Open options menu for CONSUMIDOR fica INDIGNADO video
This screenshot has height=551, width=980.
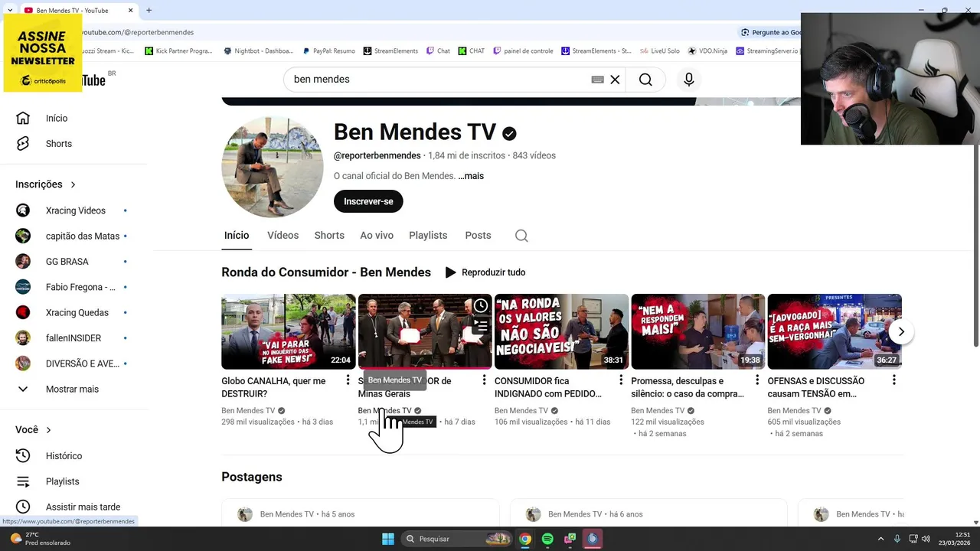click(x=621, y=380)
